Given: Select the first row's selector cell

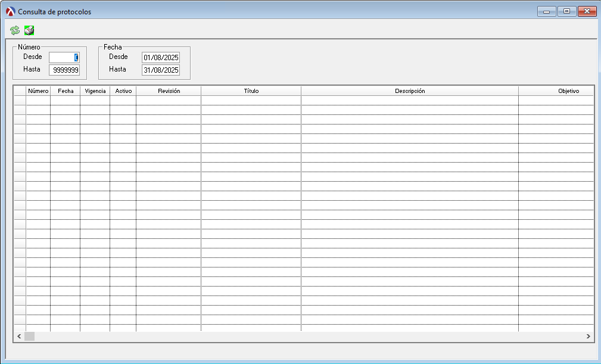Looking at the screenshot, I should click(x=20, y=101).
